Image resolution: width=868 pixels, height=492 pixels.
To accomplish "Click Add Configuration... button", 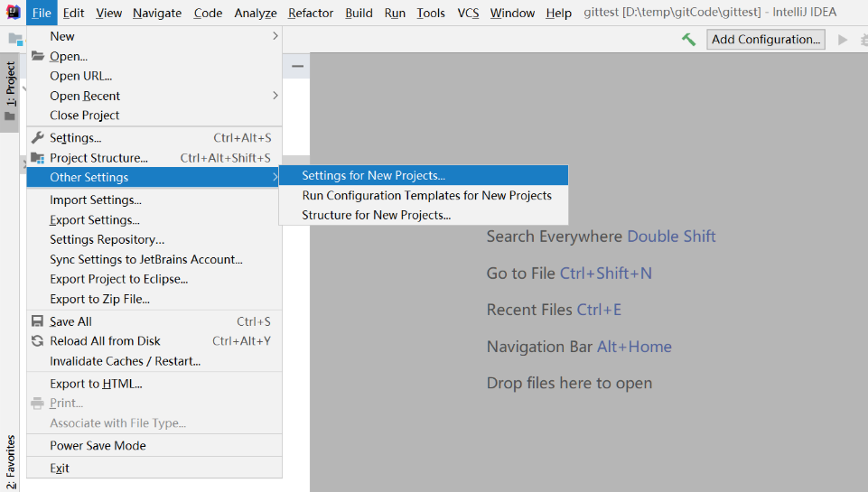I will pos(766,40).
